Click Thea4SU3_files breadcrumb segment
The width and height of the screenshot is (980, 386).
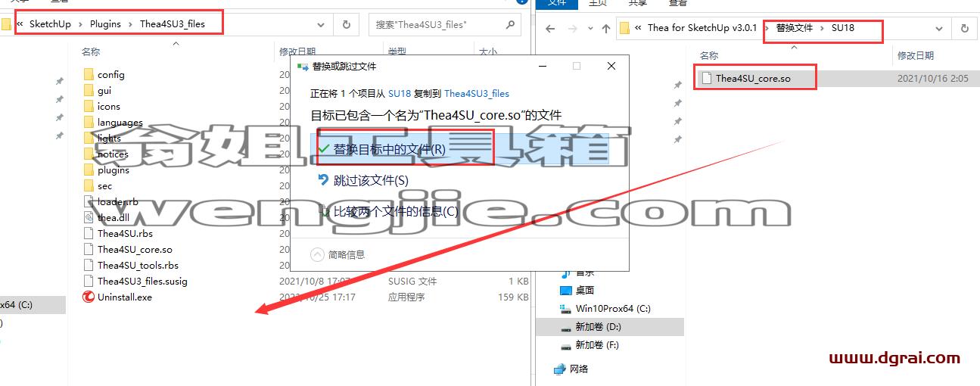pos(173,23)
